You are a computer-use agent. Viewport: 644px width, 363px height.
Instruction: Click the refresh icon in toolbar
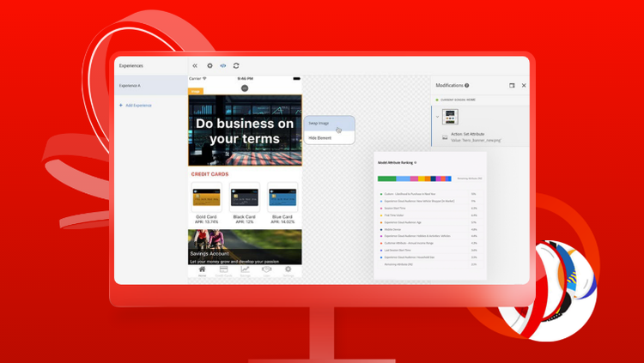pos(236,66)
